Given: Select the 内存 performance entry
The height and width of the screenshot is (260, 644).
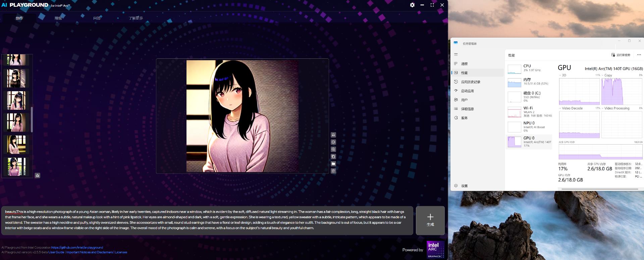Looking at the screenshot, I should pyautogui.click(x=529, y=82).
